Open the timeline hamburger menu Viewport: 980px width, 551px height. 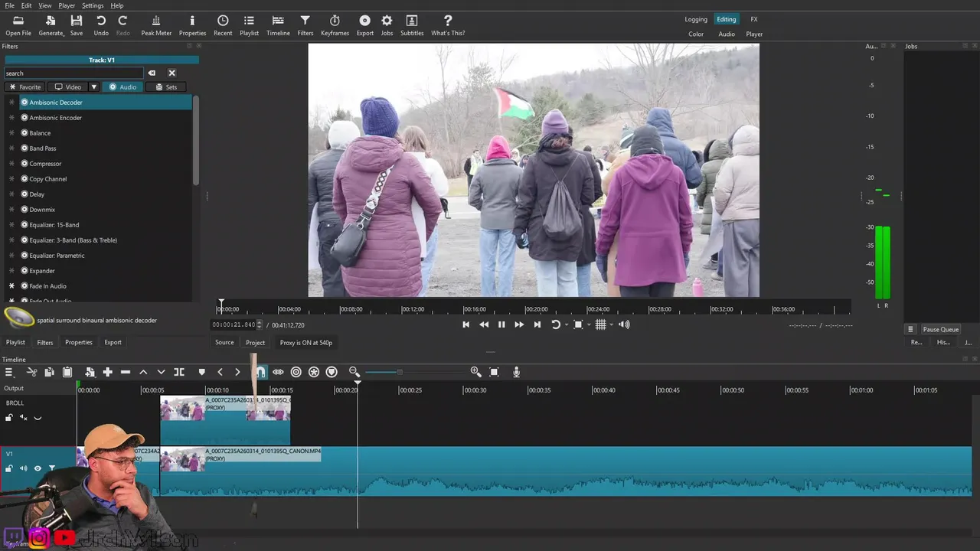pyautogui.click(x=9, y=372)
